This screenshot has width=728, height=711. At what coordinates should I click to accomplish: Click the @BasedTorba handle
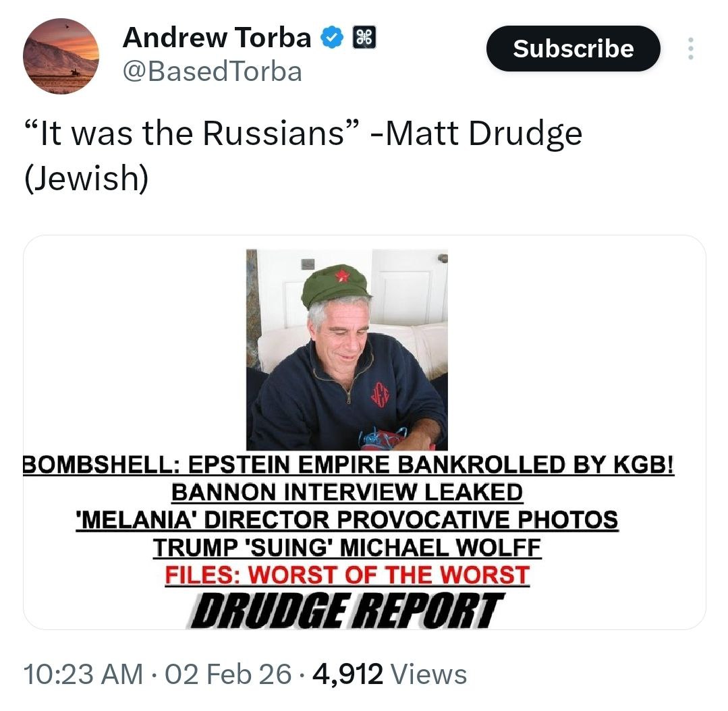click(212, 72)
